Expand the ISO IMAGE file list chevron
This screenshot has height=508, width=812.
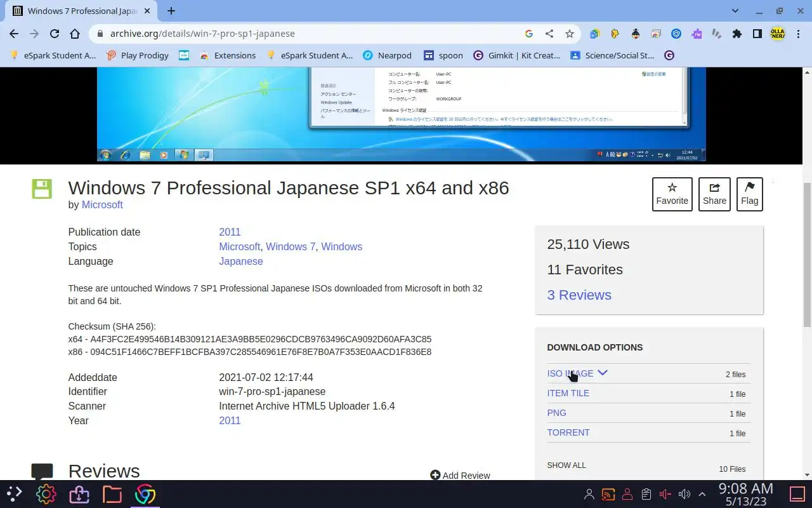603,373
